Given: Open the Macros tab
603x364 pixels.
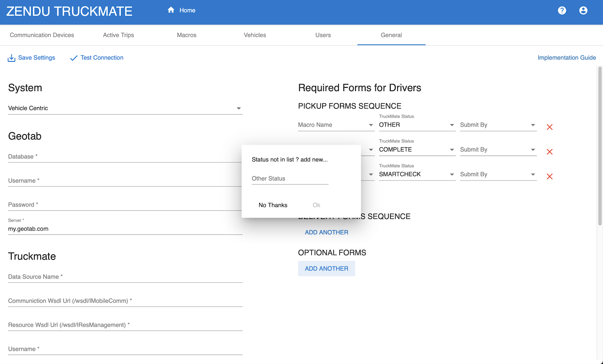Looking at the screenshot, I should click(x=187, y=35).
